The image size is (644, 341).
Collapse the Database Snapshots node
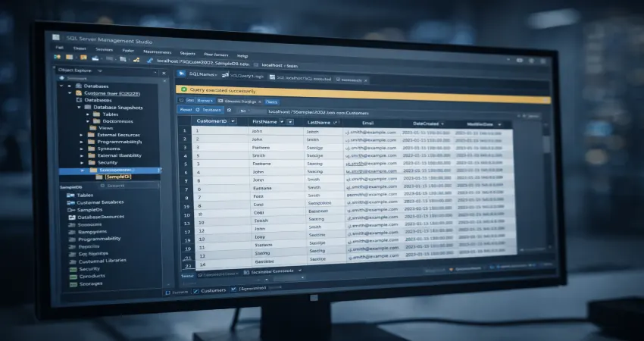point(80,108)
